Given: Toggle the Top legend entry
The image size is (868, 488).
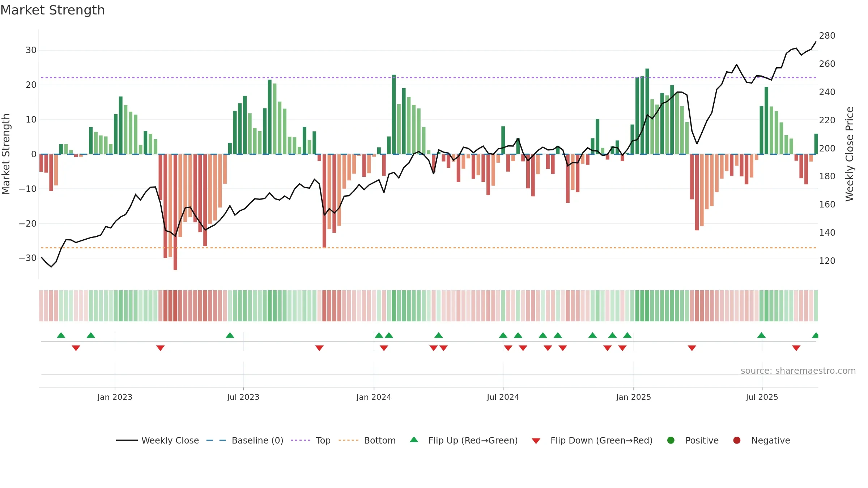Looking at the screenshot, I should 311,440.
